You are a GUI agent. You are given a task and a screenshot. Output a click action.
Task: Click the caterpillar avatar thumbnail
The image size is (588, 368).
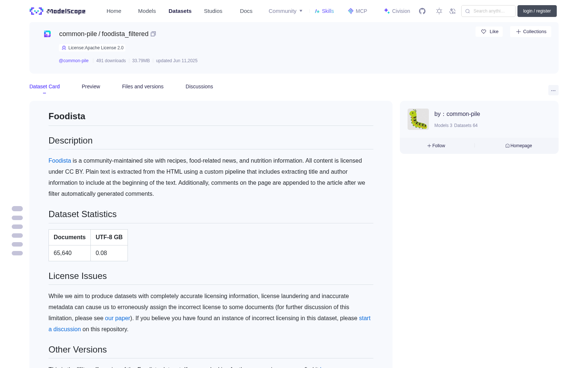click(x=418, y=119)
